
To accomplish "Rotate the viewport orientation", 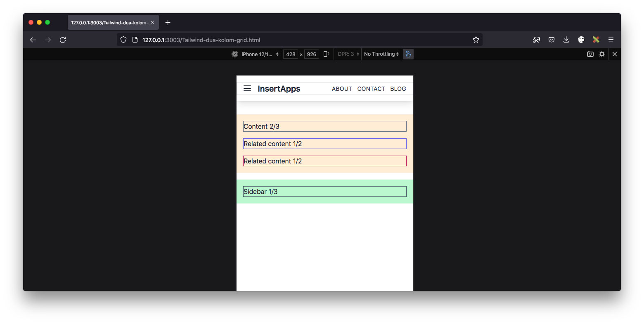I will [x=326, y=54].
